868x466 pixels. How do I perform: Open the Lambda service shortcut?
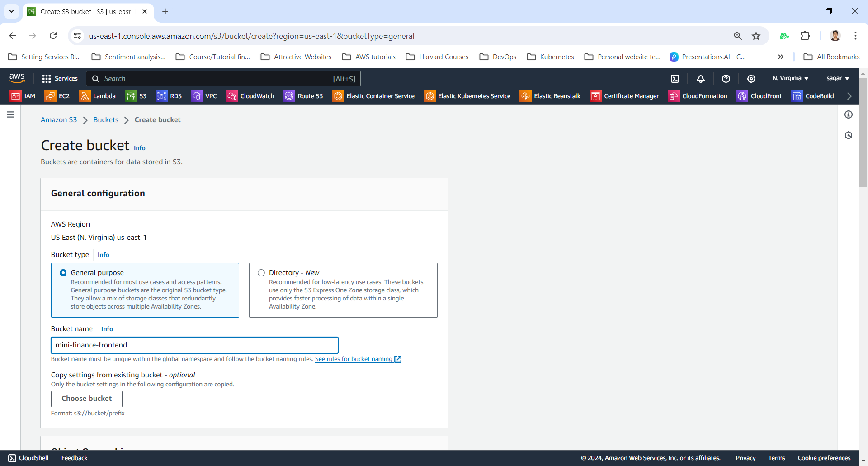coord(97,96)
